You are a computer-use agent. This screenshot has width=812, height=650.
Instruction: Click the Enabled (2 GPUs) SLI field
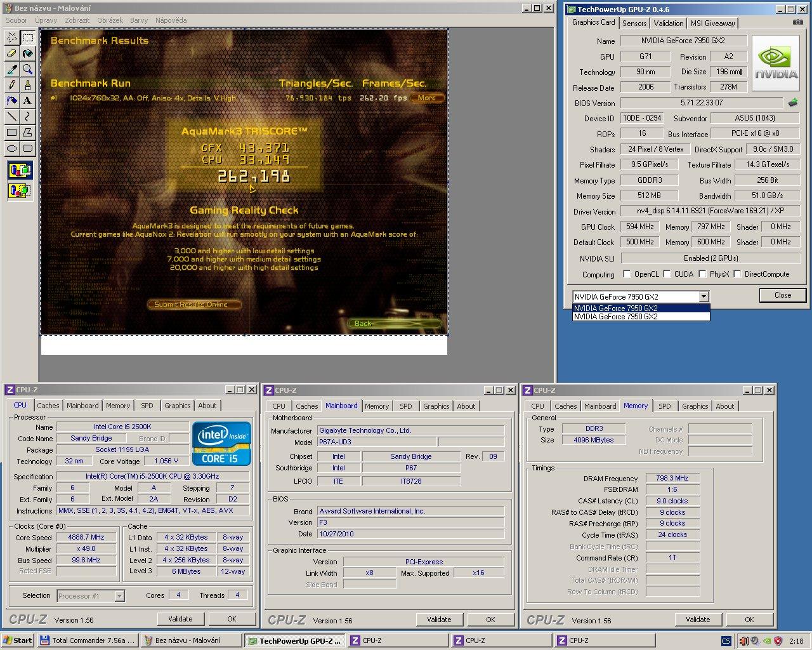(710, 258)
